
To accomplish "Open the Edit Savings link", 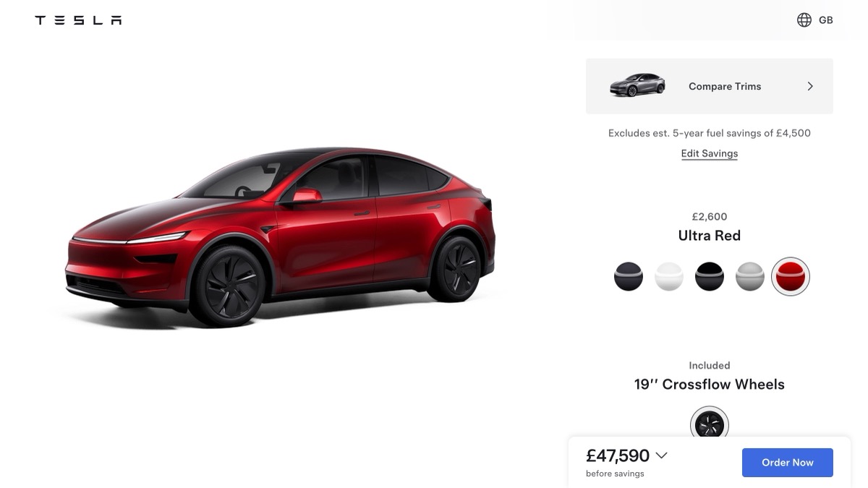I will pyautogui.click(x=710, y=153).
